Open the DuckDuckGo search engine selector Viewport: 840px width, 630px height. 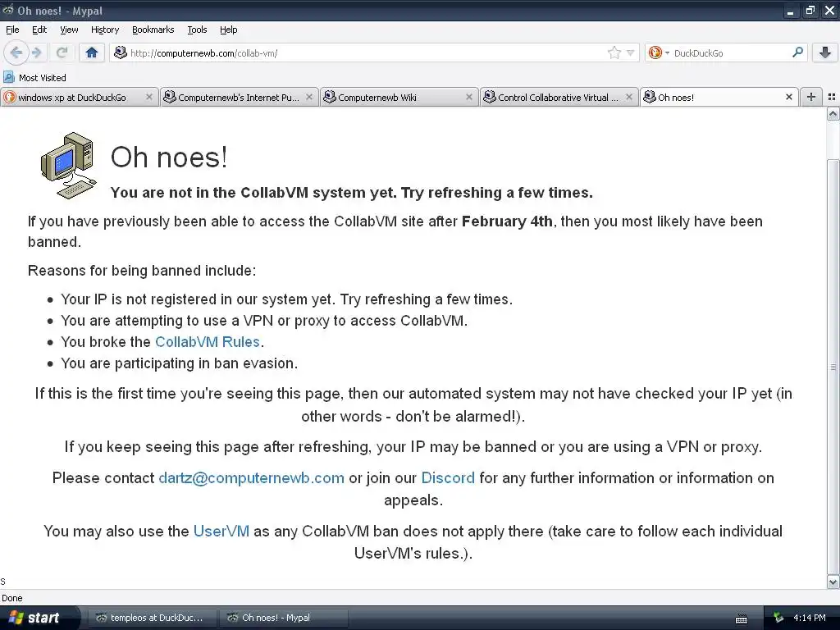tap(659, 52)
